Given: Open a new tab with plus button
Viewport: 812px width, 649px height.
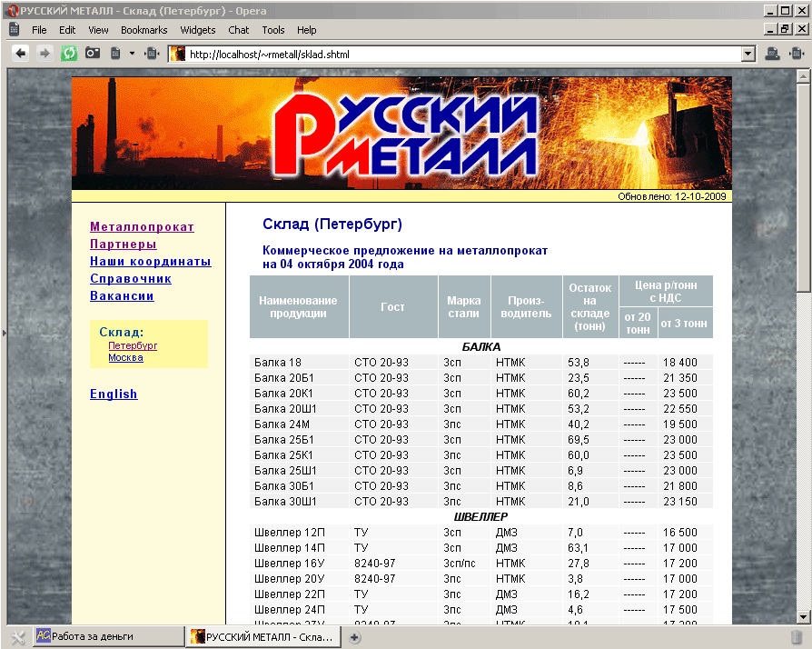Looking at the screenshot, I should coord(355,637).
